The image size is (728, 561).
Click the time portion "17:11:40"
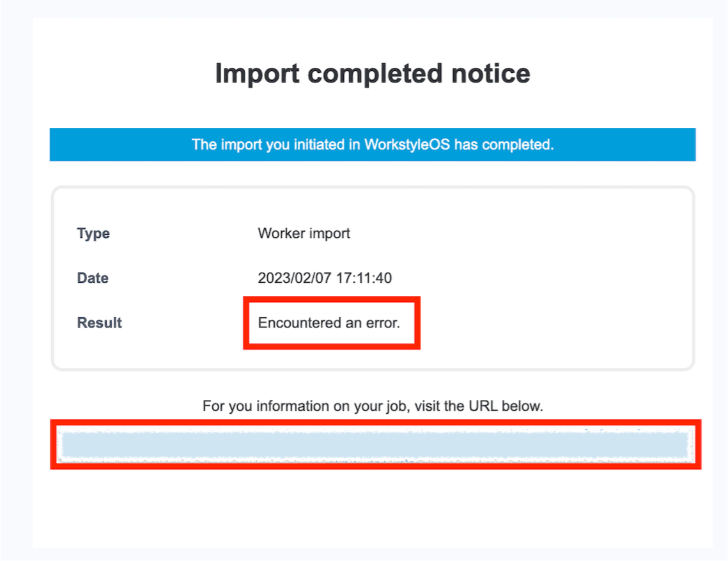(364, 278)
